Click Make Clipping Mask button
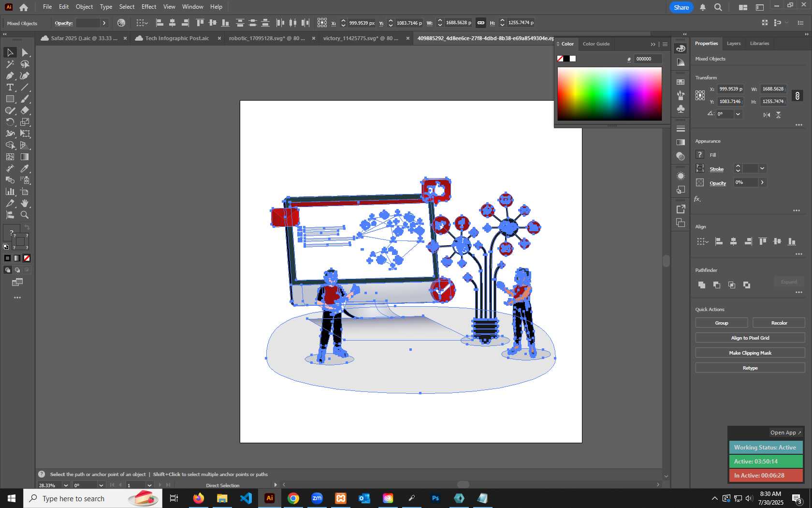 coord(750,353)
